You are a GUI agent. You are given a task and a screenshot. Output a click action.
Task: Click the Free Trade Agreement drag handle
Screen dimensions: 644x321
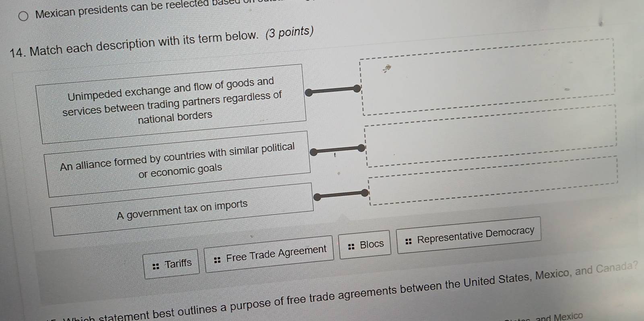coord(217,260)
